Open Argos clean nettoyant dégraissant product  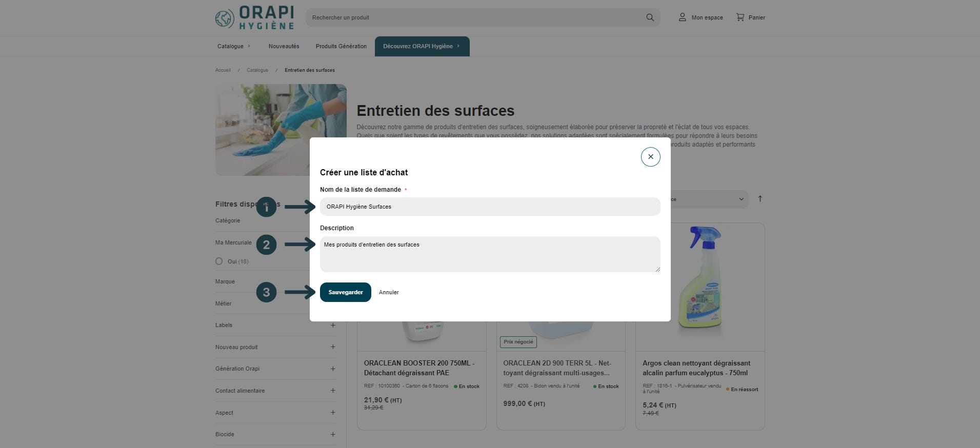point(696,368)
